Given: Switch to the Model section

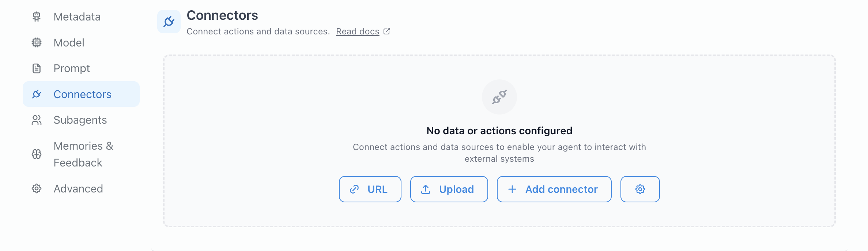Looking at the screenshot, I should click(x=69, y=43).
